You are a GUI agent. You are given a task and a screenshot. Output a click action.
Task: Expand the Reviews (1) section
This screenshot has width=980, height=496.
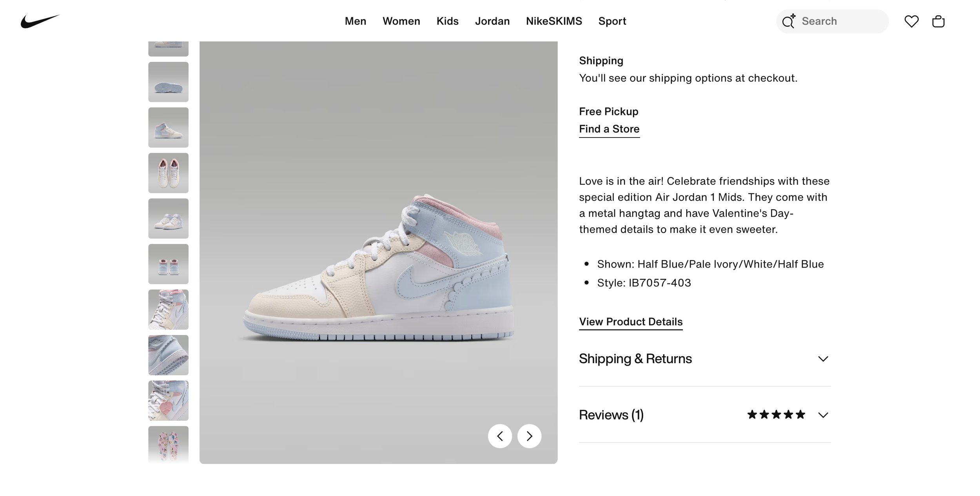click(705, 415)
